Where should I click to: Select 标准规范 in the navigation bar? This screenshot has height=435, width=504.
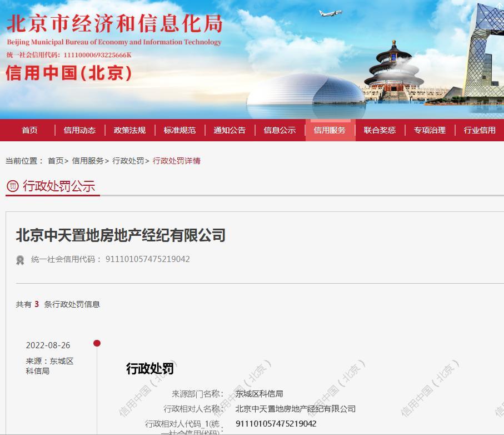(179, 130)
